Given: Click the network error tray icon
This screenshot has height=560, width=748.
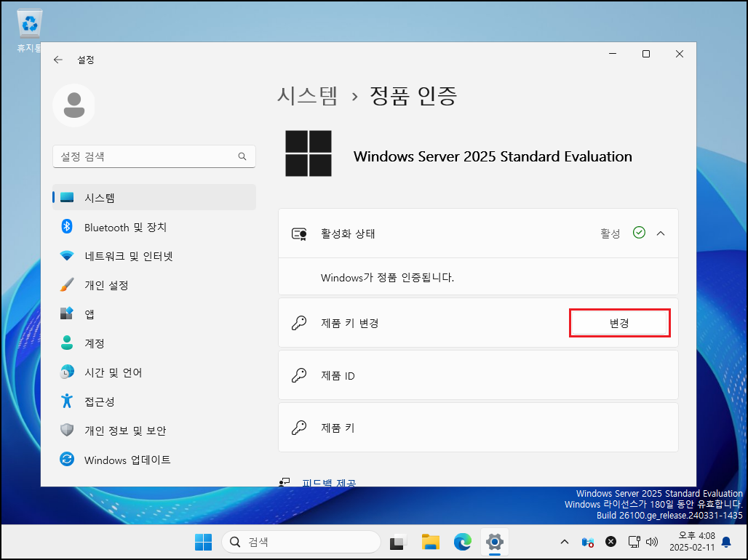Looking at the screenshot, I should pos(588,542).
